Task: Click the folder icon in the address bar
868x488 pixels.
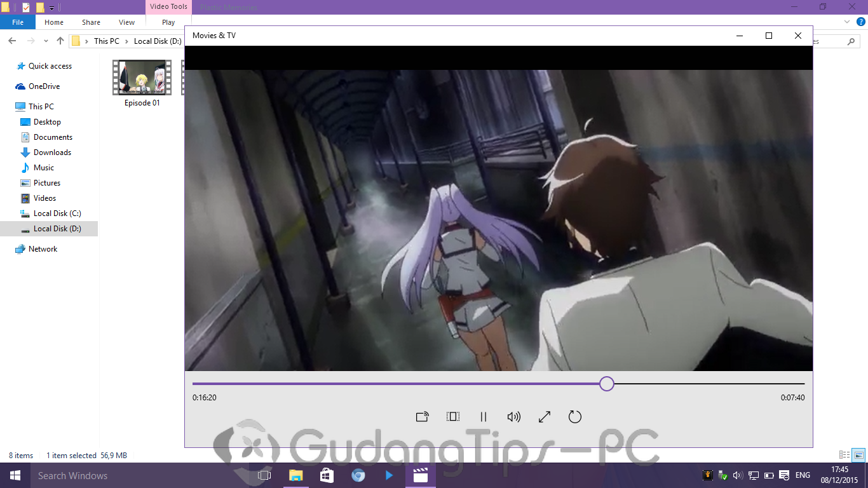Action: pos(76,41)
